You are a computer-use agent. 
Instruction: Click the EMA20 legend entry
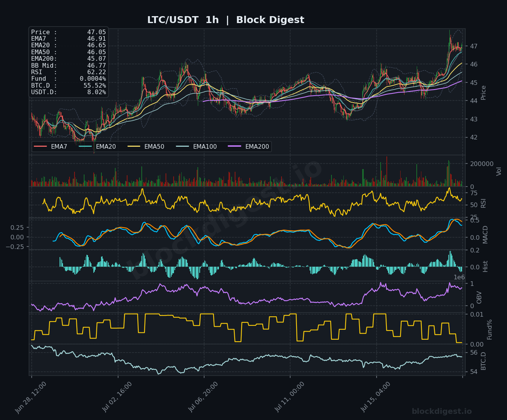click(x=97, y=147)
